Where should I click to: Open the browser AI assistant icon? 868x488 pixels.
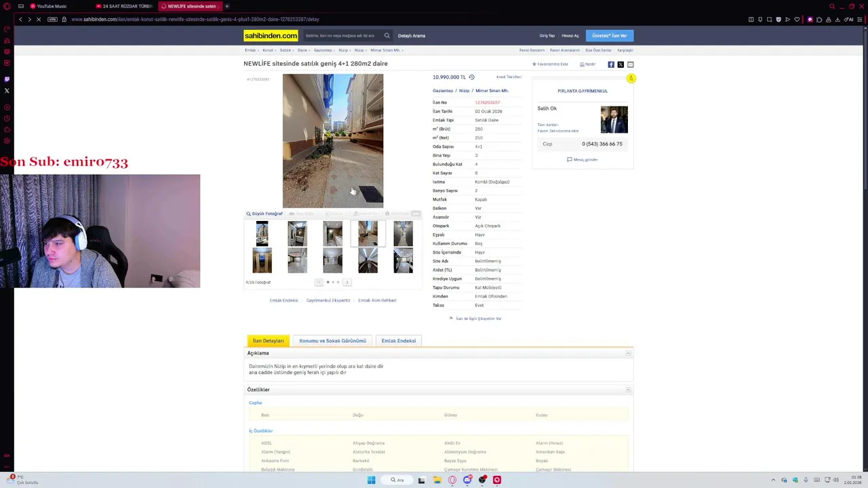pyautogui.click(x=850, y=19)
